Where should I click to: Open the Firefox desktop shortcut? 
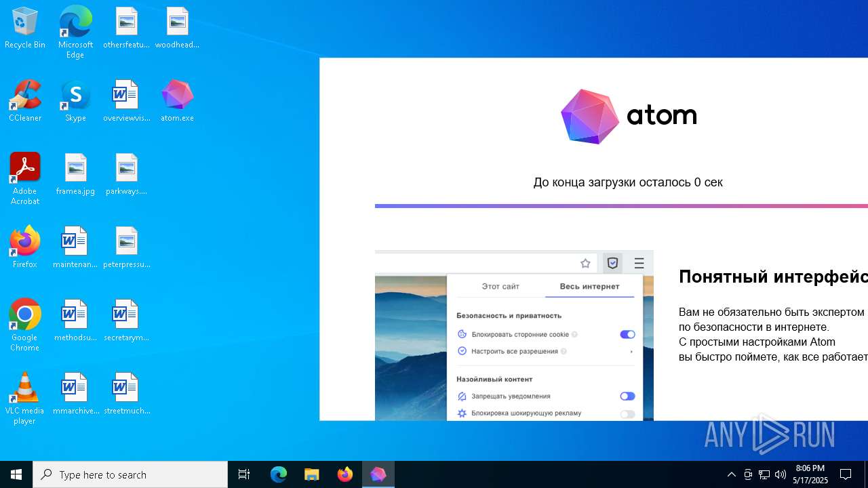(x=25, y=248)
